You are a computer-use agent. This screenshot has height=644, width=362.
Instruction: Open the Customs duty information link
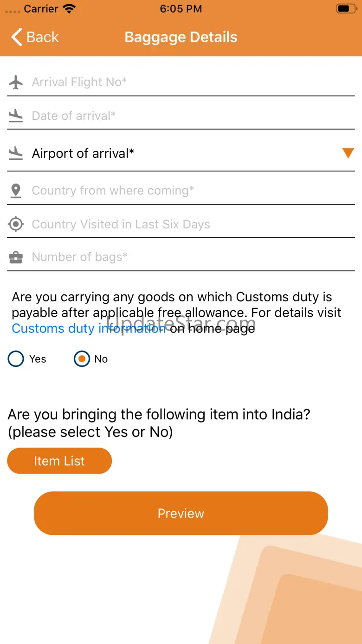click(88, 329)
